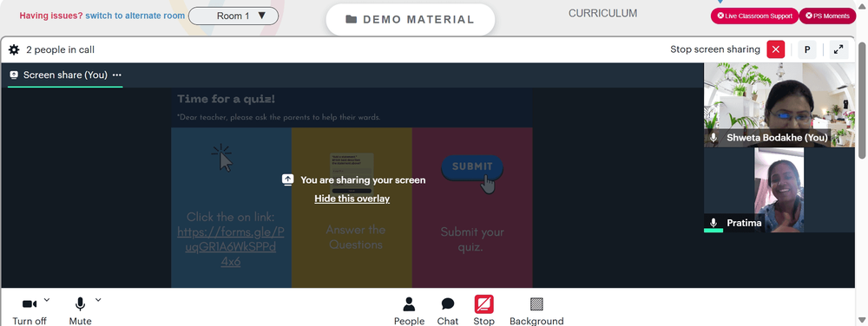Click Shweta Bodakhe's microphone indicator icon
Viewport: 868px width, 326px height.
click(713, 138)
